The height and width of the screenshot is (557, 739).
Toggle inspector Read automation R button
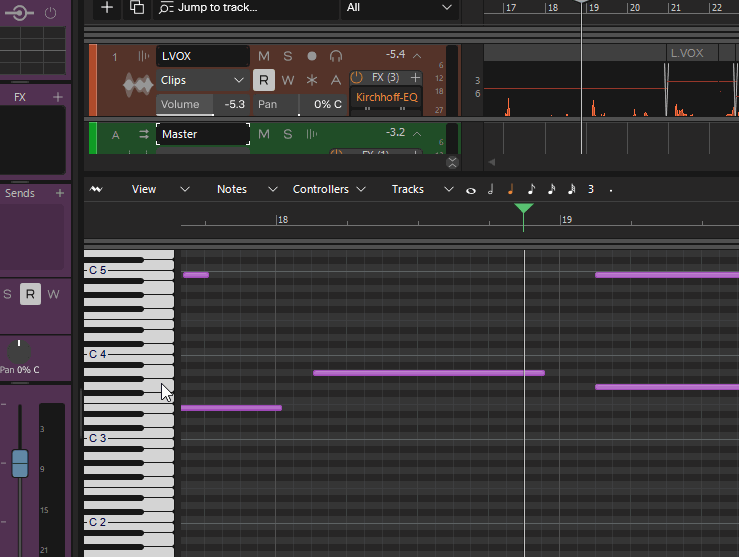coord(30,295)
